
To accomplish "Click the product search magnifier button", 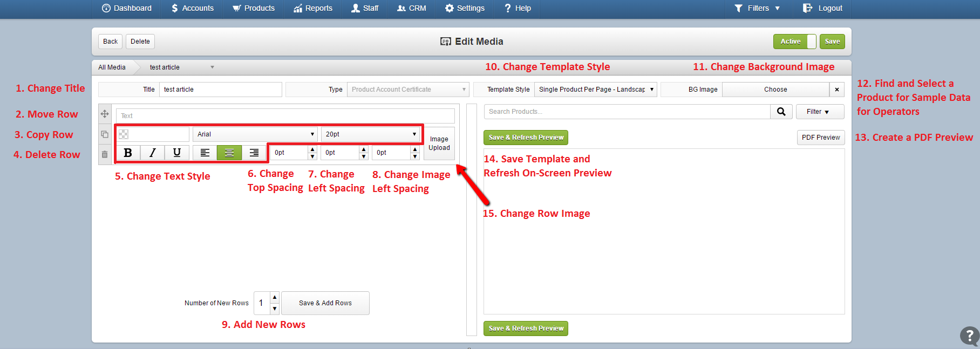I will click(x=781, y=112).
